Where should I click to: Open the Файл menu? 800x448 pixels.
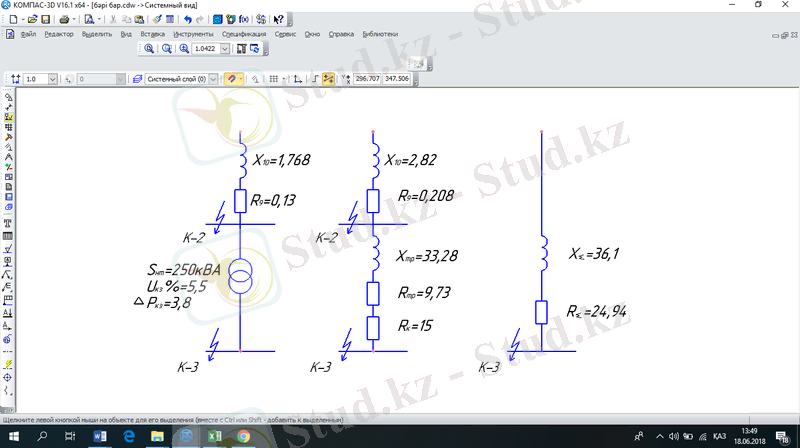tap(27, 34)
